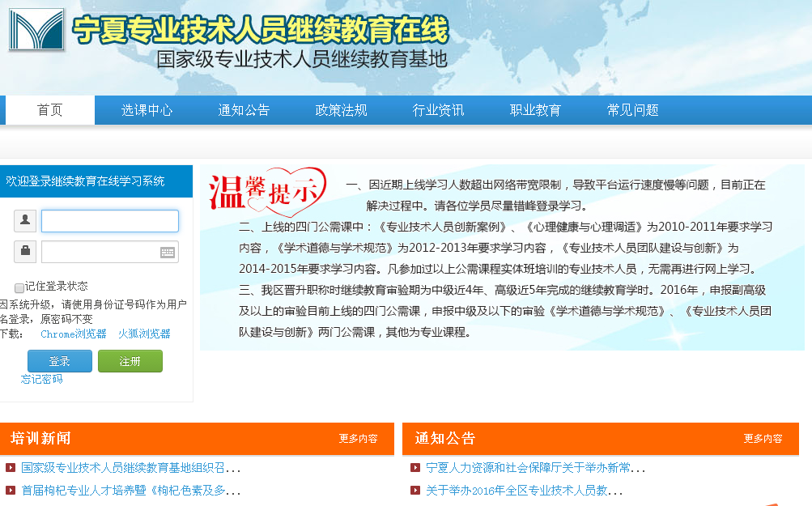Click the site logo icon
Viewport: 812px width, 506px height.
(x=36, y=29)
